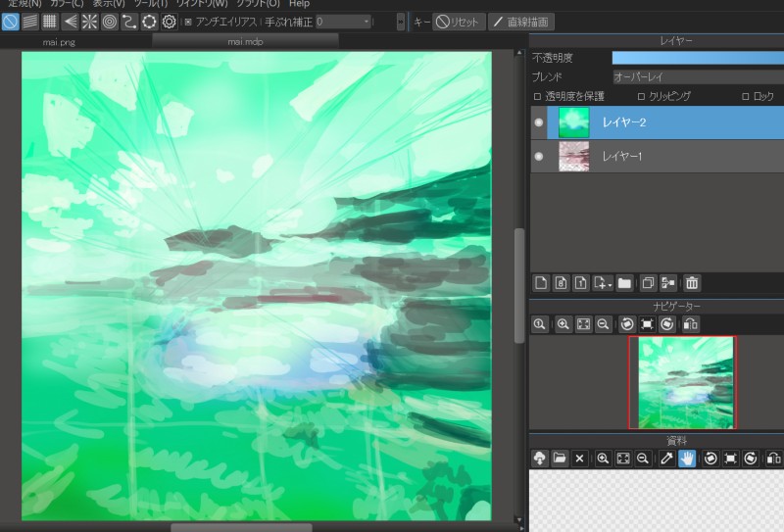Add a new color layer
This screenshot has width=784, height=532.
point(541,283)
